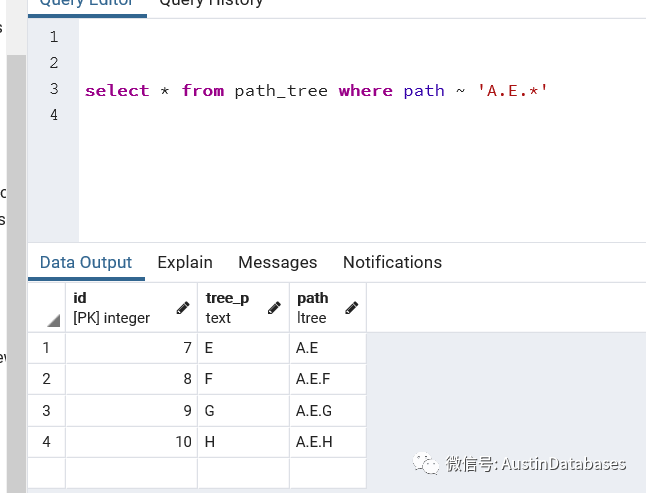The image size is (646, 493).
Task: Select result row 1 by its row header
Action: 46,349
